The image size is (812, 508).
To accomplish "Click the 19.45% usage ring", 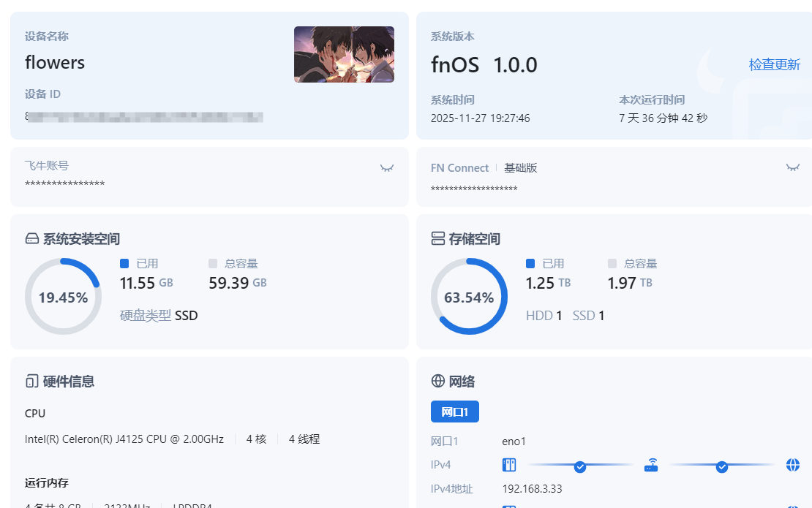I will click(x=63, y=297).
